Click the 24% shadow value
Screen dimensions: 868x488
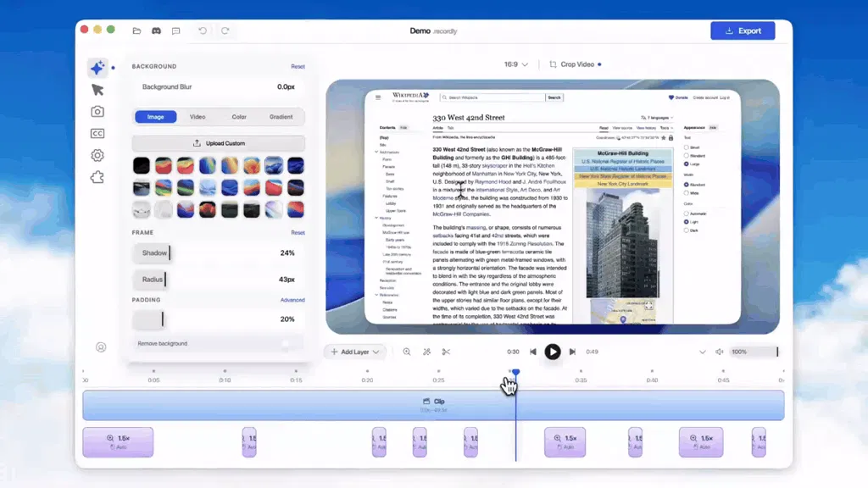tap(287, 252)
